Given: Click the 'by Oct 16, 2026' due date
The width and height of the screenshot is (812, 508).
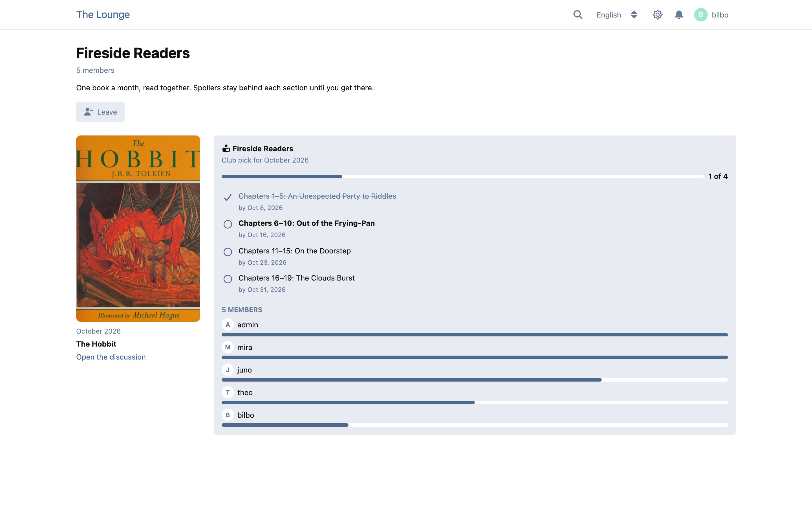Looking at the screenshot, I should [x=262, y=235].
